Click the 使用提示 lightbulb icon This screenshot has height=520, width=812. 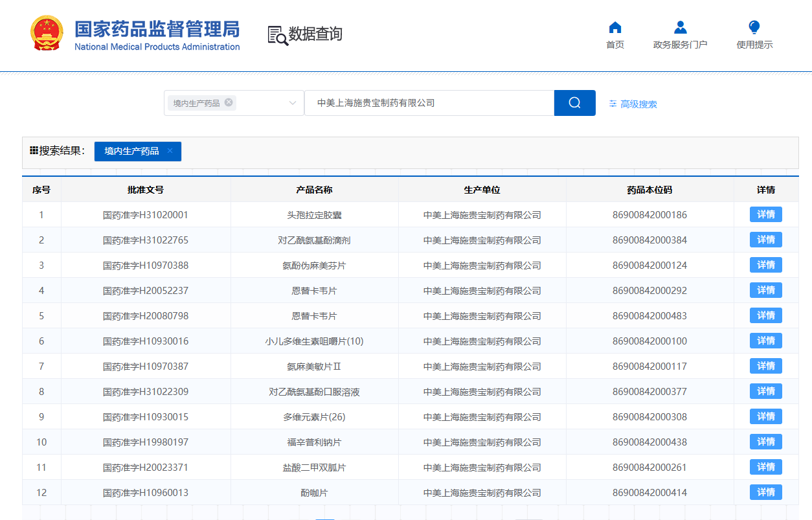click(x=754, y=27)
